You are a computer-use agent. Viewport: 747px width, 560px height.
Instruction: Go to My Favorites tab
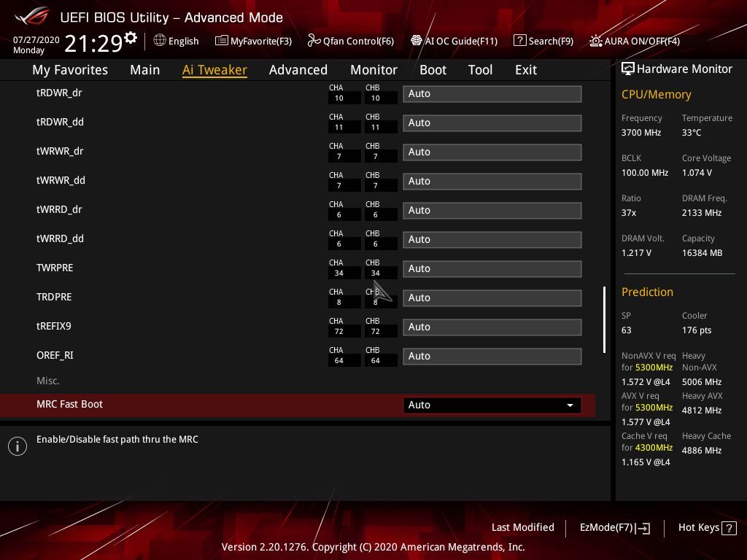70,70
